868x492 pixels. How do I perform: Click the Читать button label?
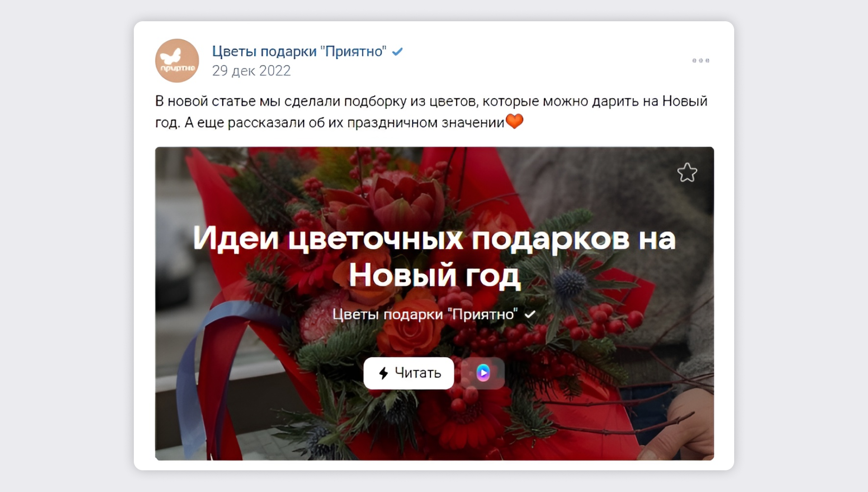[x=418, y=373]
